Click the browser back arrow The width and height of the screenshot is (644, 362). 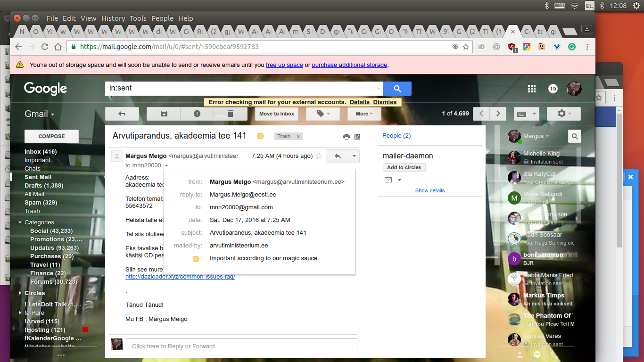(18, 47)
